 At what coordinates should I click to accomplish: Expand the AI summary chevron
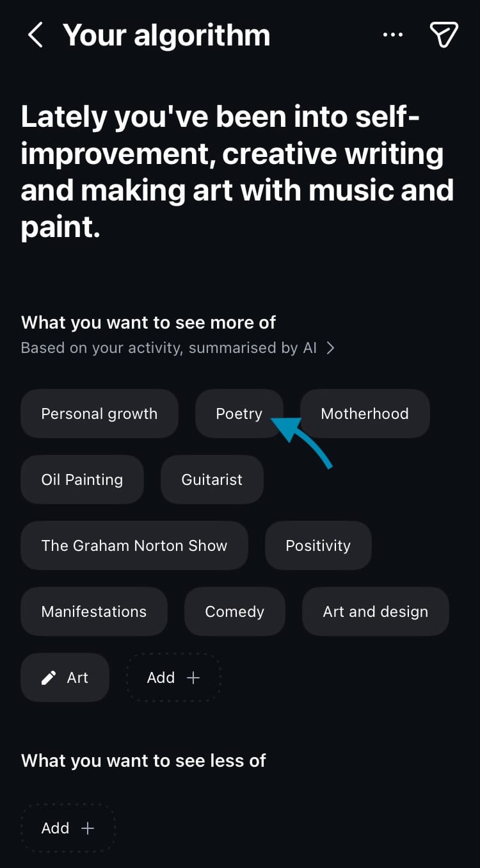click(330, 348)
